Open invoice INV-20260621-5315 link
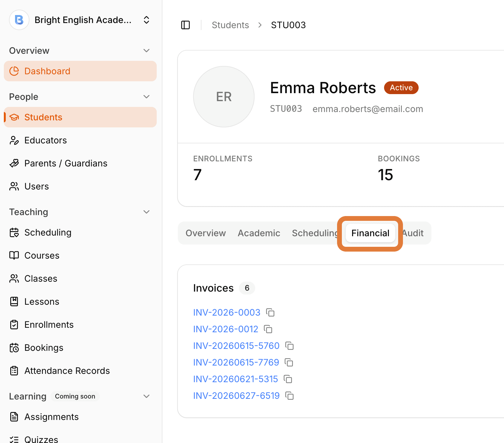 pos(235,379)
